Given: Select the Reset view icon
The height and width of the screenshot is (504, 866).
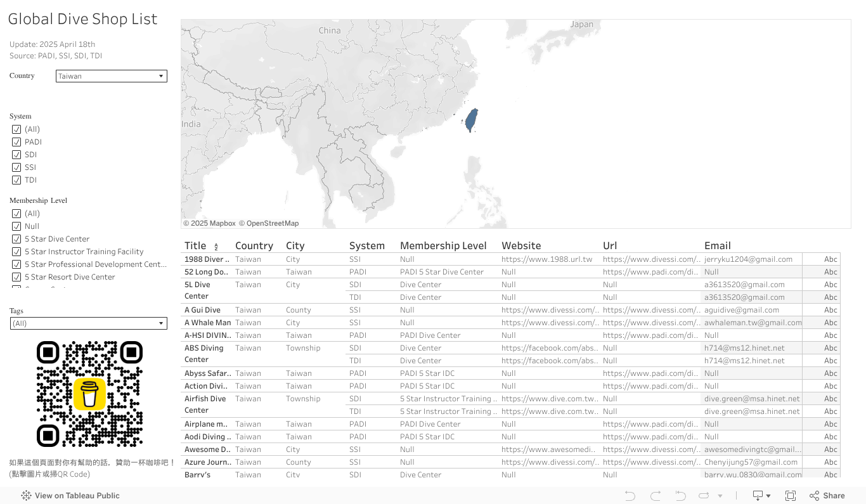Looking at the screenshot, I should (x=680, y=496).
